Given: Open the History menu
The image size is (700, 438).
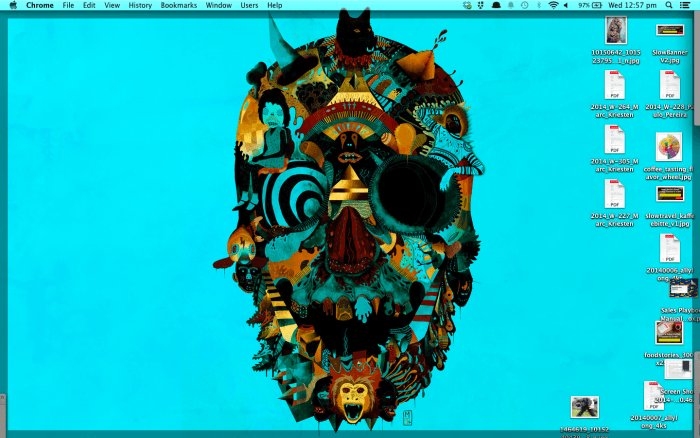Looking at the screenshot, I should click(140, 5).
